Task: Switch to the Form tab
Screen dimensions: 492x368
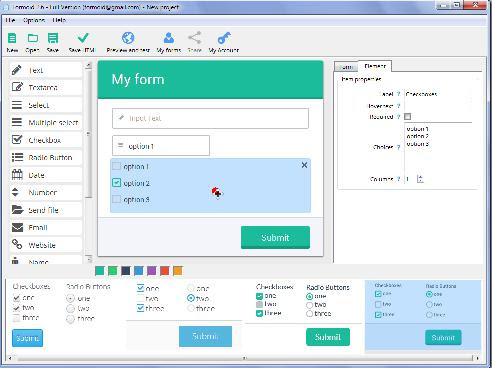Action: [x=346, y=67]
